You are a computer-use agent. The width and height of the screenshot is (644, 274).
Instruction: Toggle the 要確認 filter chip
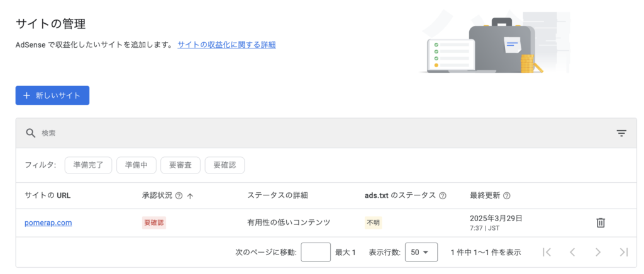225,165
